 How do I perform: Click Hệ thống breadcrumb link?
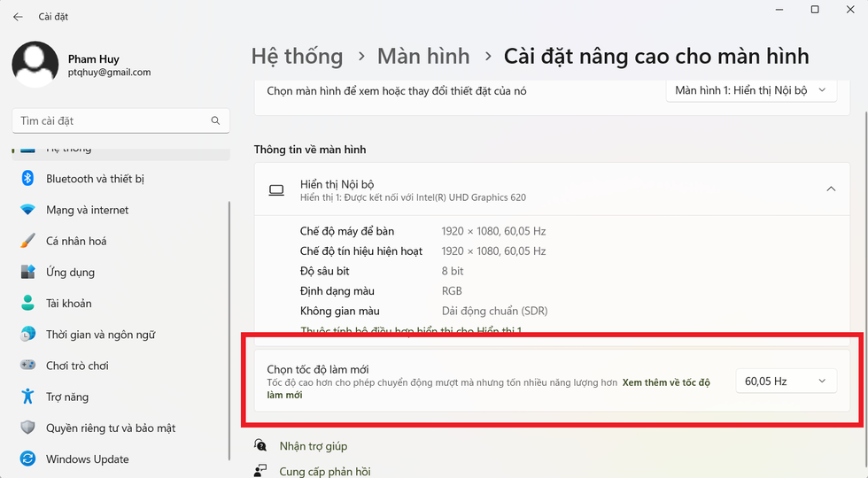click(298, 57)
